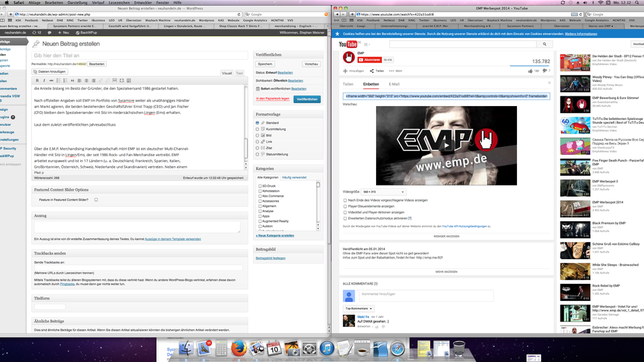Select Statusmitteilung post format

pyautogui.click(x=257, y=154)
